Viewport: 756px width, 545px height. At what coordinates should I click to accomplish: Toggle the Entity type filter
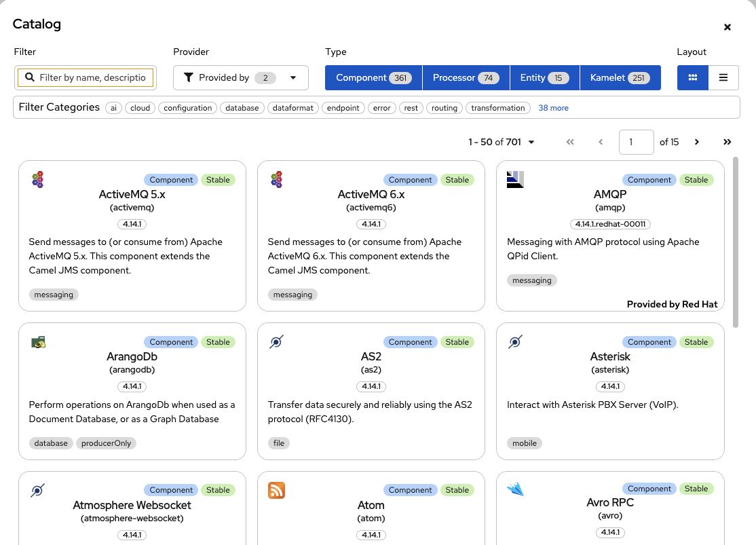click(x=544, y=77)
